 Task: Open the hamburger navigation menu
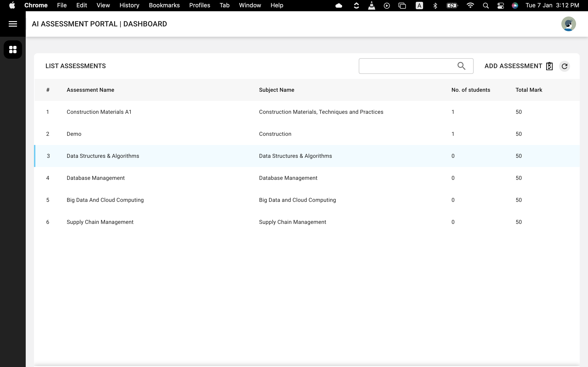click(13, 24)
